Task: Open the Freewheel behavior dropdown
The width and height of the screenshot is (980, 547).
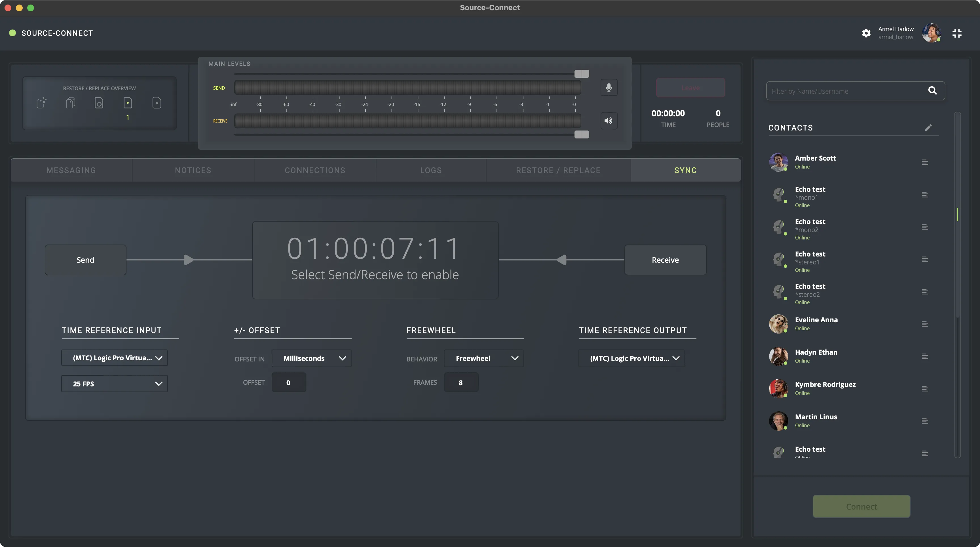Action: point(484,358)
